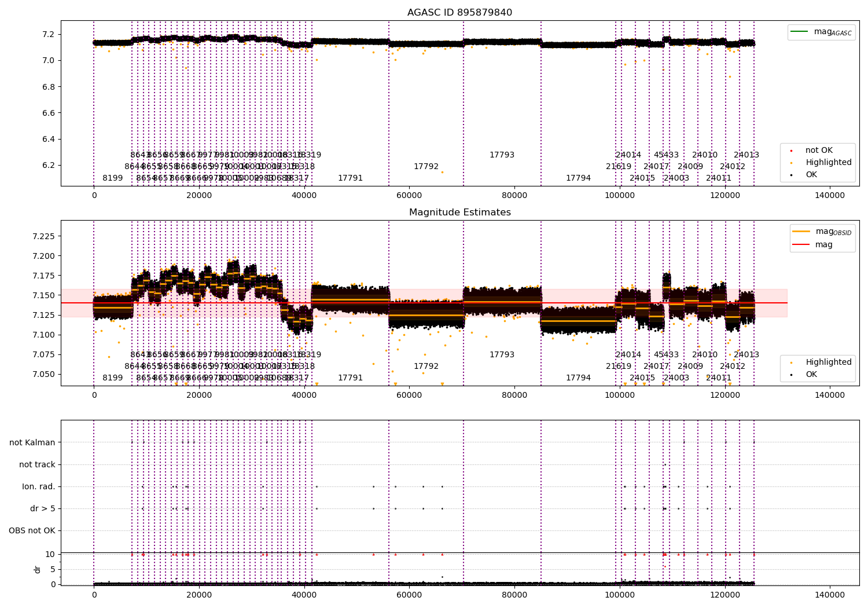Click obsid label 8199 in the middle plot
Screen dimensions: 868x608
click(x=113, y=378)
